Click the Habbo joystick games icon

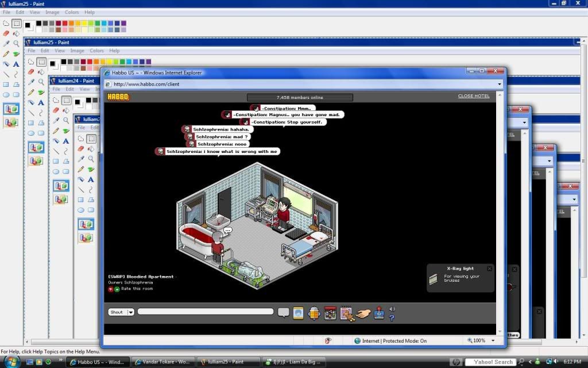(379, 313)
